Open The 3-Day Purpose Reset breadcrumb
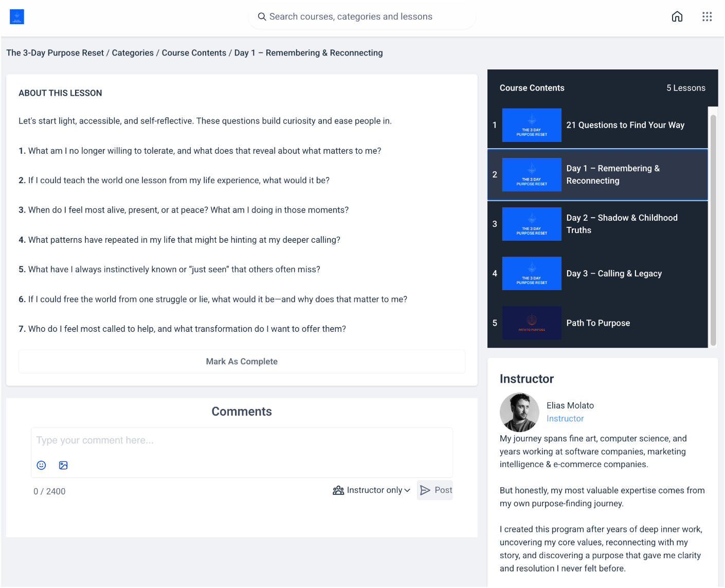 pos(55,53)
